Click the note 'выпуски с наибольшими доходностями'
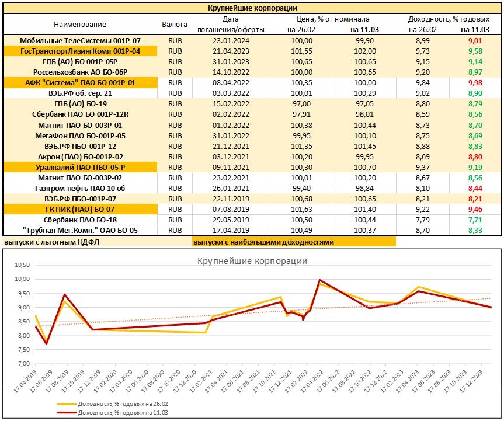 263,242
